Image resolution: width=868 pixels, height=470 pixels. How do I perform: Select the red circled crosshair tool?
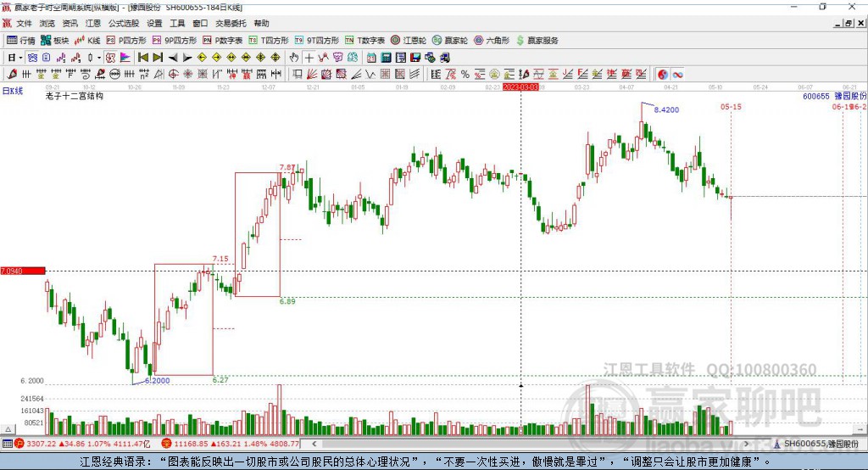point(173,75)
